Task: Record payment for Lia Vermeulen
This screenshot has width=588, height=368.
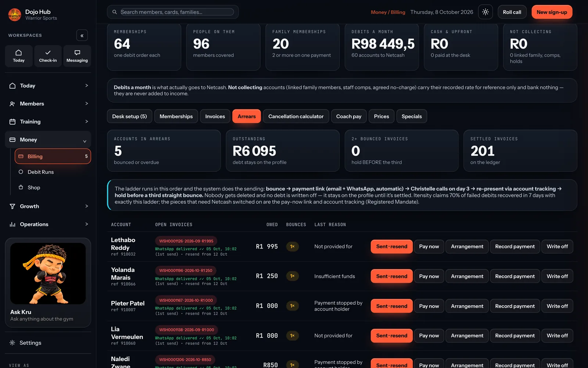Action: click(515, 336)
